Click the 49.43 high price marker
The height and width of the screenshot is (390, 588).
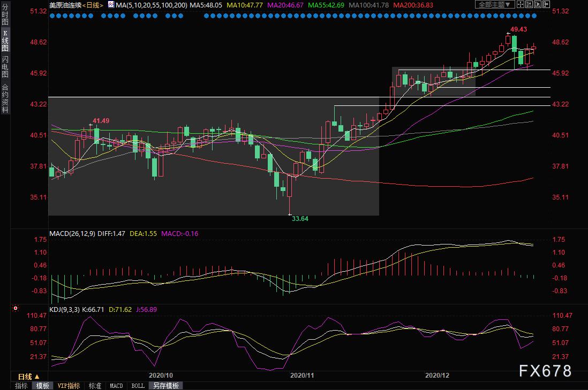tap(519, 29)
